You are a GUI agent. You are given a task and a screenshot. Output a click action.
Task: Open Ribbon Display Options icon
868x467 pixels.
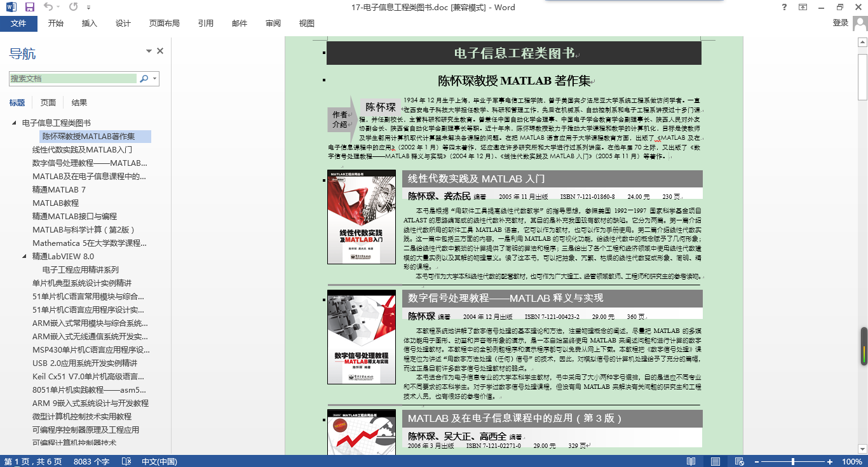[x=803, y=7]
